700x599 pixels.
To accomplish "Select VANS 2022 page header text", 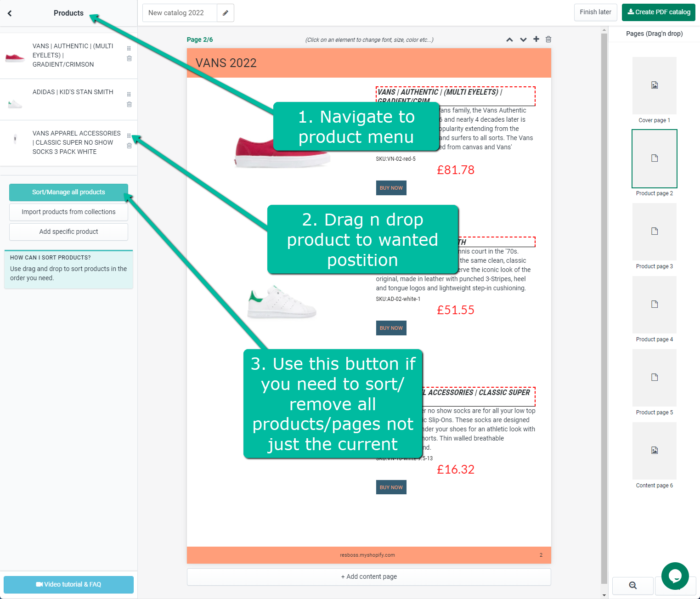I will pyautogui.click(x=226, y=63).
